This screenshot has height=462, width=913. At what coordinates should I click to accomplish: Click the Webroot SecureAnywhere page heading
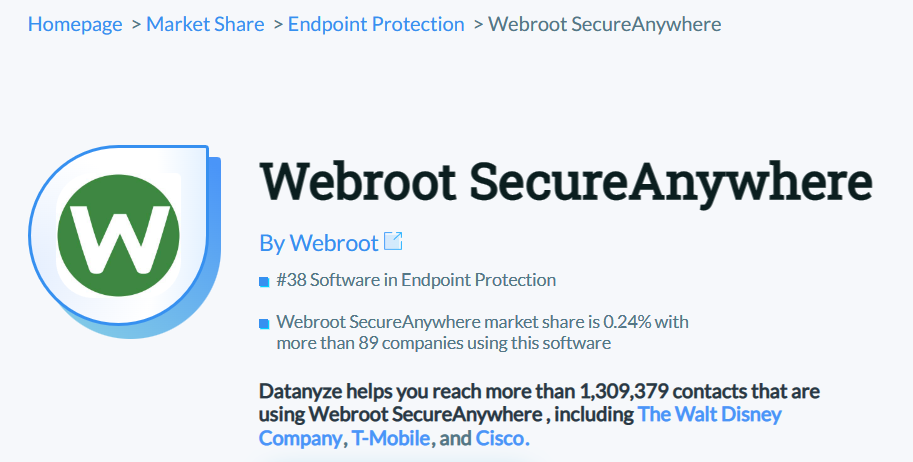566,182
